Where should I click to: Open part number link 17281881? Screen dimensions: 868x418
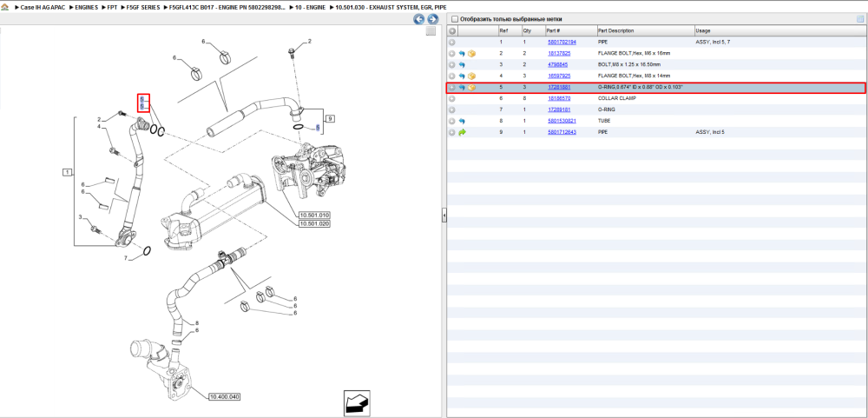tap(558, 88)
